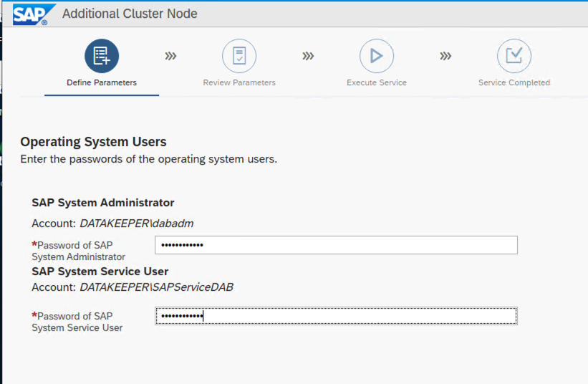Select the Review Parameters step icon
This screenshot has width=588, height=384.
point(239,56)
